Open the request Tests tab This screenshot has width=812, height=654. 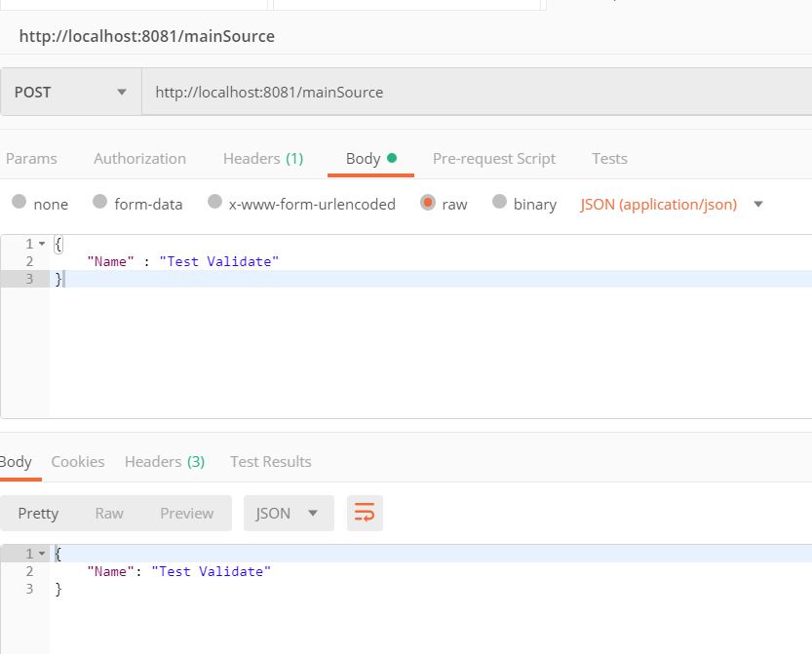click(x=609, y=158)
